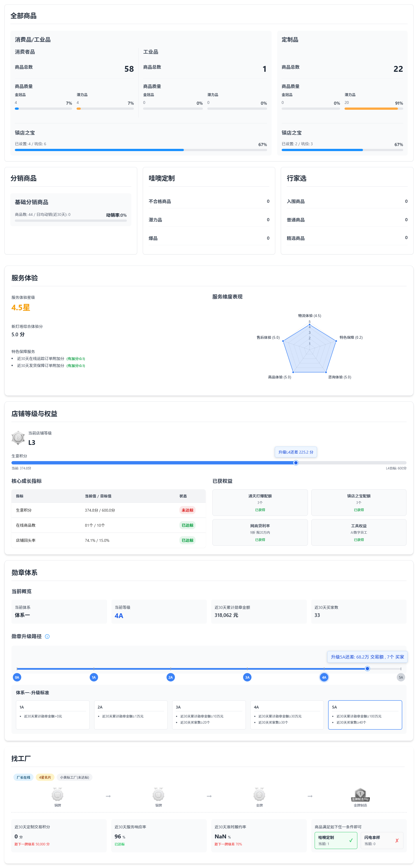Click the green checkmark in 哇噢定制 card
The image size is (418, 868).
(351, 840)
